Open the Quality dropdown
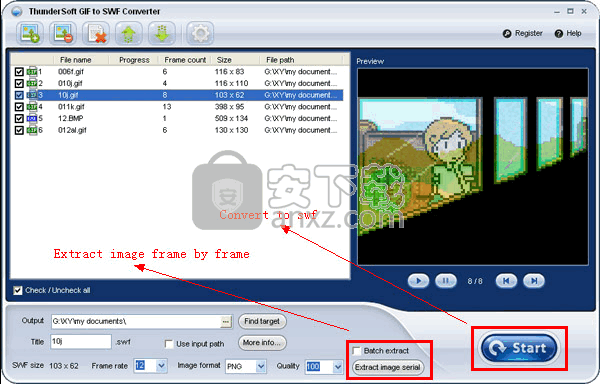 [x=338, y=367]
